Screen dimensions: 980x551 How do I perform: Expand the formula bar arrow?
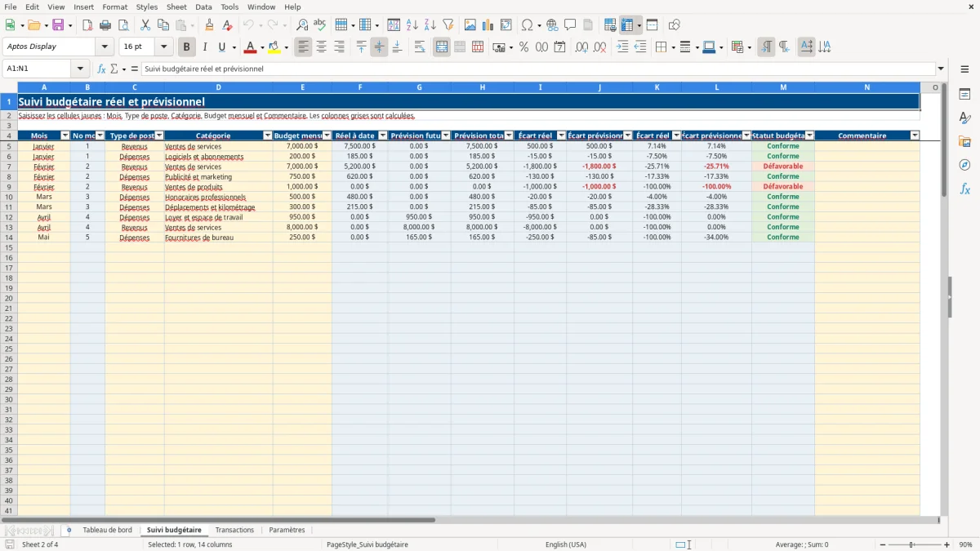pos(941,69)
